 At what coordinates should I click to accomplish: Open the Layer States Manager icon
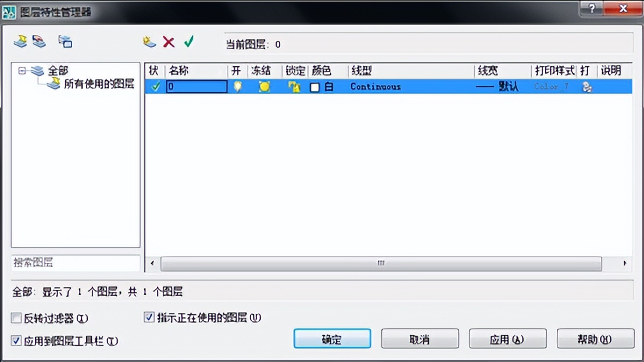coord(65,42)
